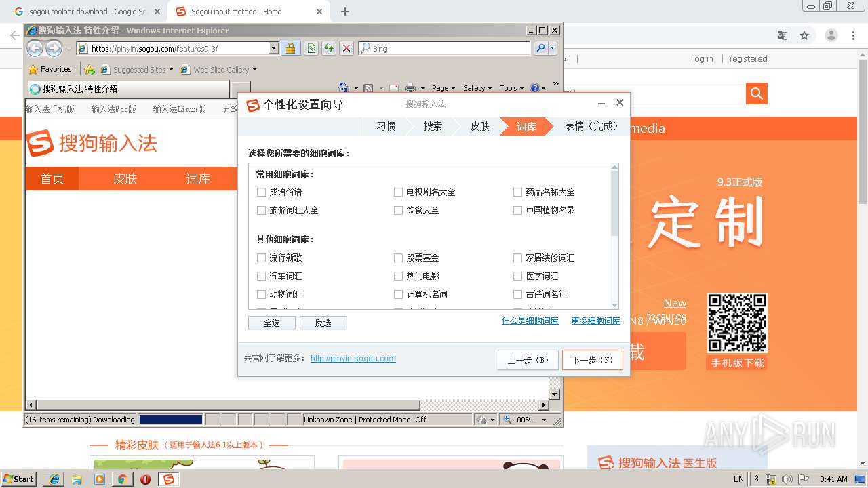The height and width of the screenshot is (488, 868).
Task: Select the 股票基金 checkbox
Action: coord(399,258)
